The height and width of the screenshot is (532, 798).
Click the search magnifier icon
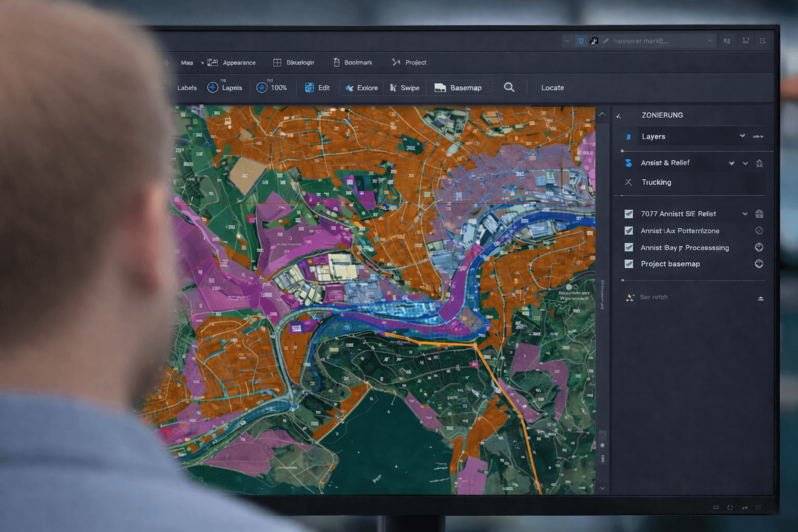[509, 87]
